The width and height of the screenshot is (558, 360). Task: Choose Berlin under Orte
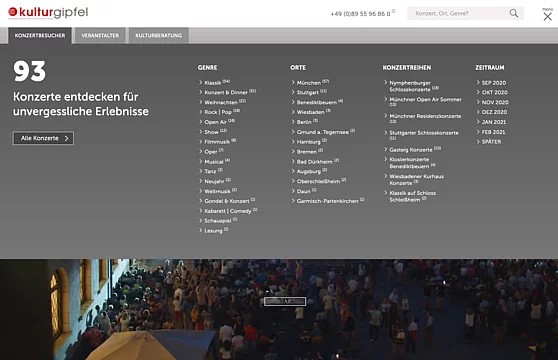[305, 122]
